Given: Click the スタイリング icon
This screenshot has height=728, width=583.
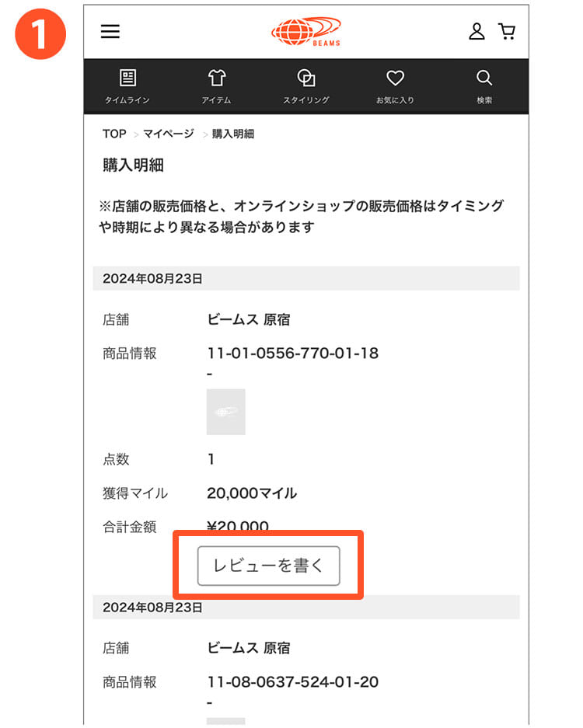Looking at the screenshot, I should [x=306, y=78].
